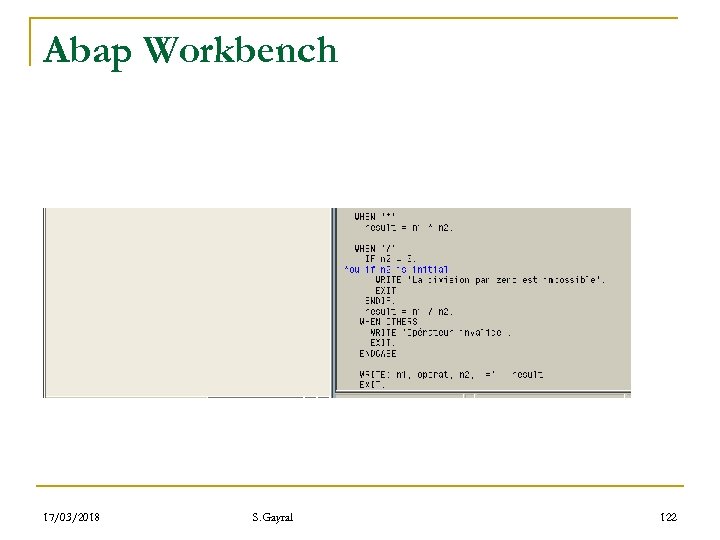
Task: Click the slide number 122
Action: [669, 517]
